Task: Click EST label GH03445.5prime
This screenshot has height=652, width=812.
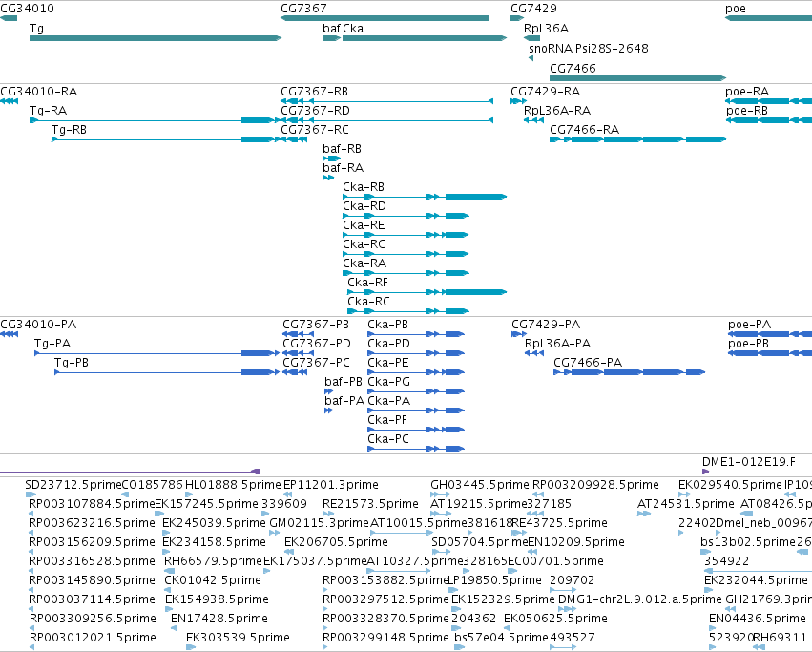Action: pyautogui.click(x=480, y=485)
